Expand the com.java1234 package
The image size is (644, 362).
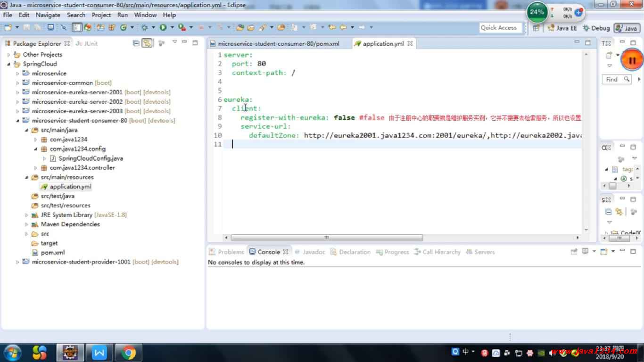[35, 140]
